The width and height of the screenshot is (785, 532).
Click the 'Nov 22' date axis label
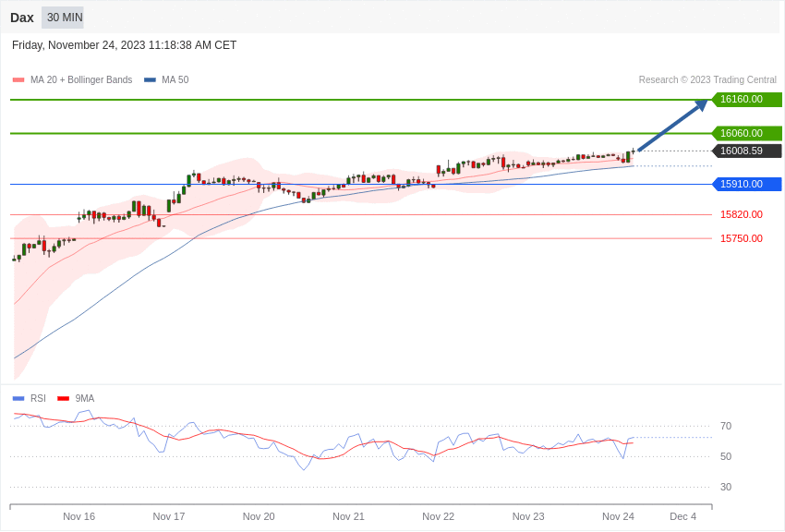click(x=438, y=516)
